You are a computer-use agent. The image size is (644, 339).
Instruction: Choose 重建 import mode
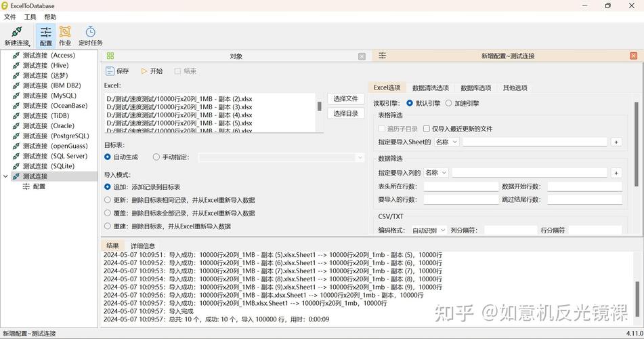coord(108,226)
